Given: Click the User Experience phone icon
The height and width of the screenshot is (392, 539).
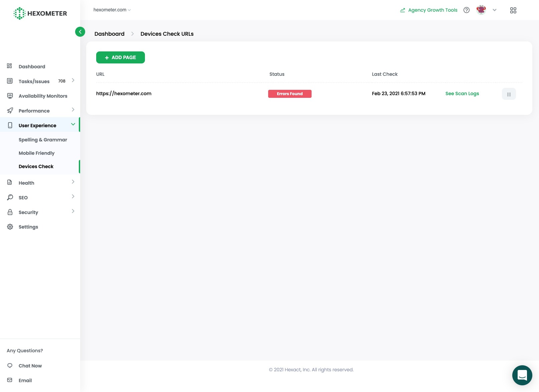Looking at the screenshot, I should tap(10, 125).
